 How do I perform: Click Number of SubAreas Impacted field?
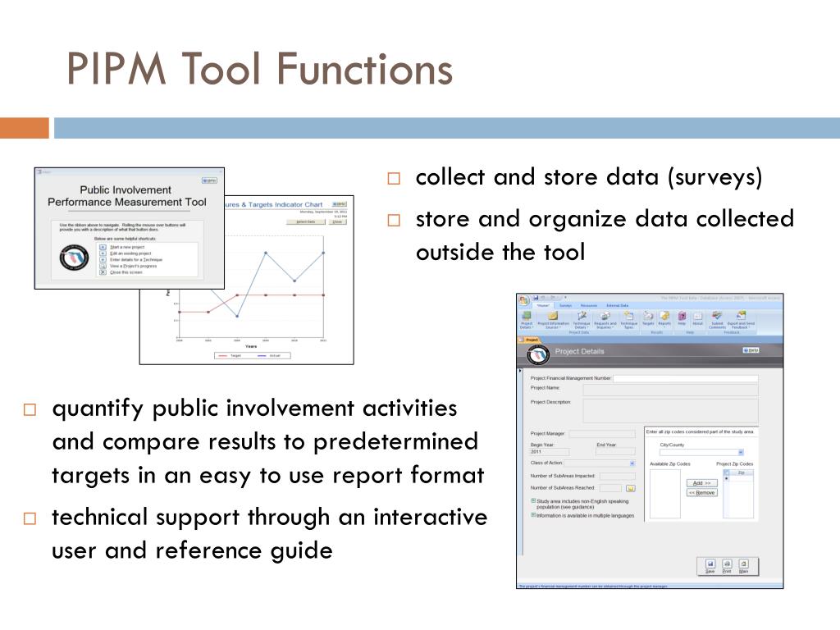[x=617, y=477]
